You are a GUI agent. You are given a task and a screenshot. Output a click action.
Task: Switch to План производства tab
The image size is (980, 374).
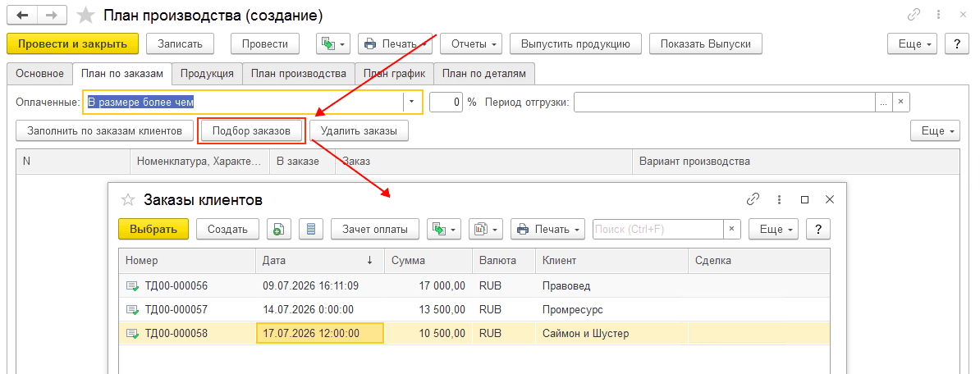pos(299,74)
